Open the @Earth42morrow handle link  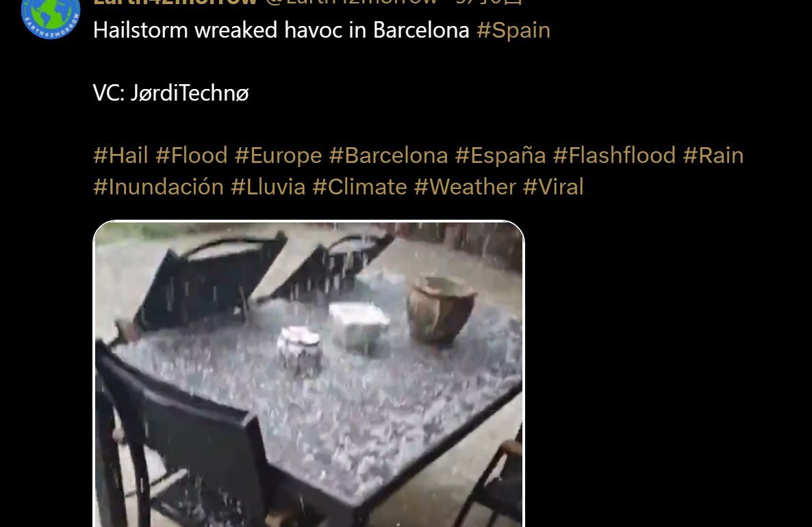[352, 2]
